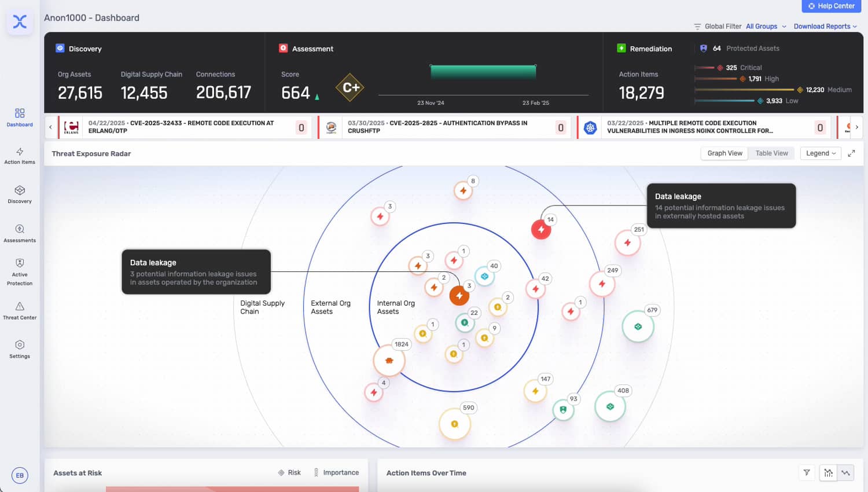Expand the Download Reports menu
This screenshot has height=492, width=868.
coord(825,27)
